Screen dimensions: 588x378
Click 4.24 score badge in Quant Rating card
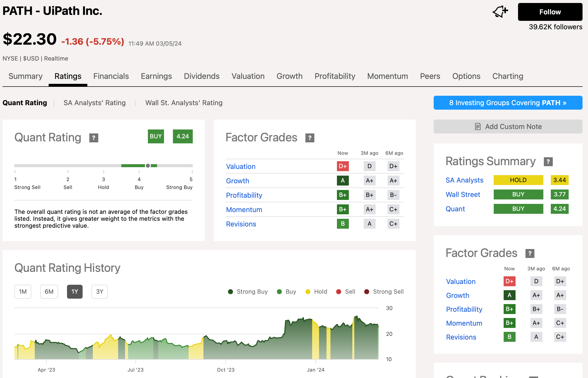183,136
